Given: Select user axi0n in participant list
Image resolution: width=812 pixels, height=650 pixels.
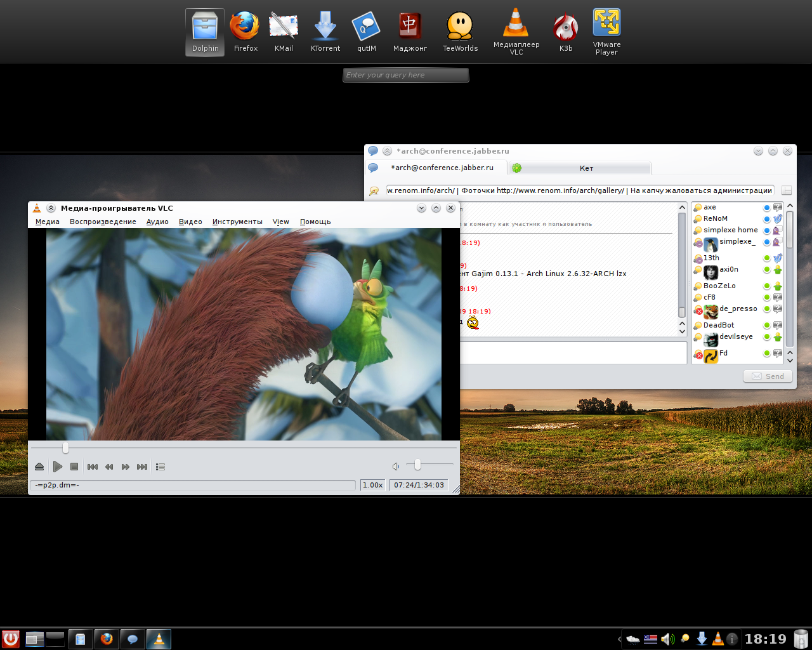Looking at the screenshot, I should coord(738,272).
